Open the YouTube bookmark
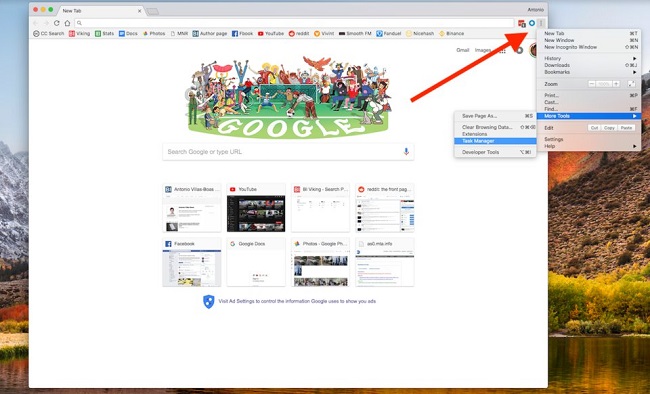The width and height of the screenshot is (650, 394). pyautogui.click(x=271, y=34)
